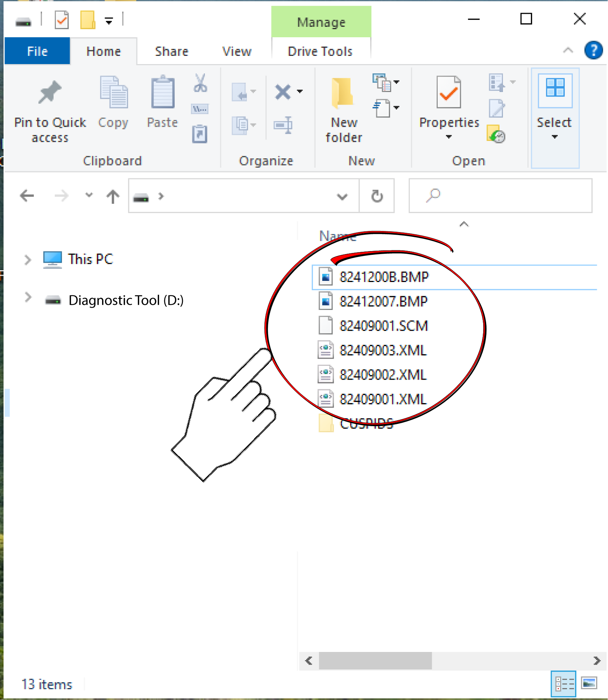Switch to details view layout

click(563, 684)
